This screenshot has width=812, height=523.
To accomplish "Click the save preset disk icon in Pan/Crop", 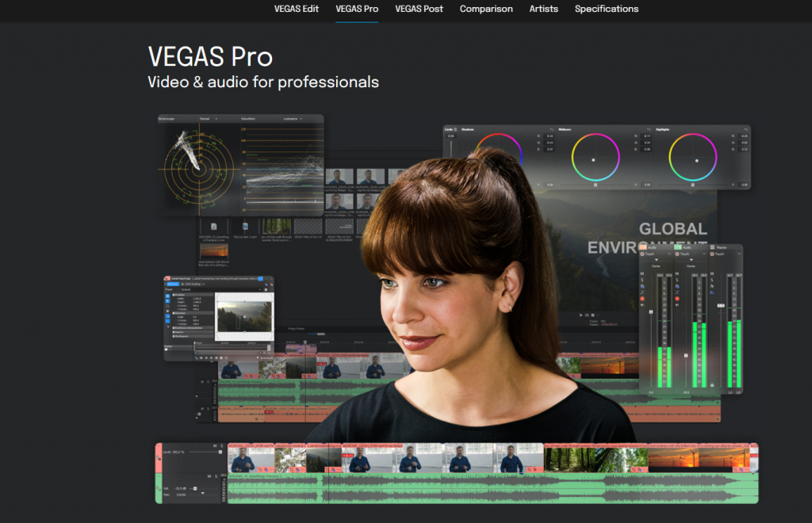I will (266, 289).
